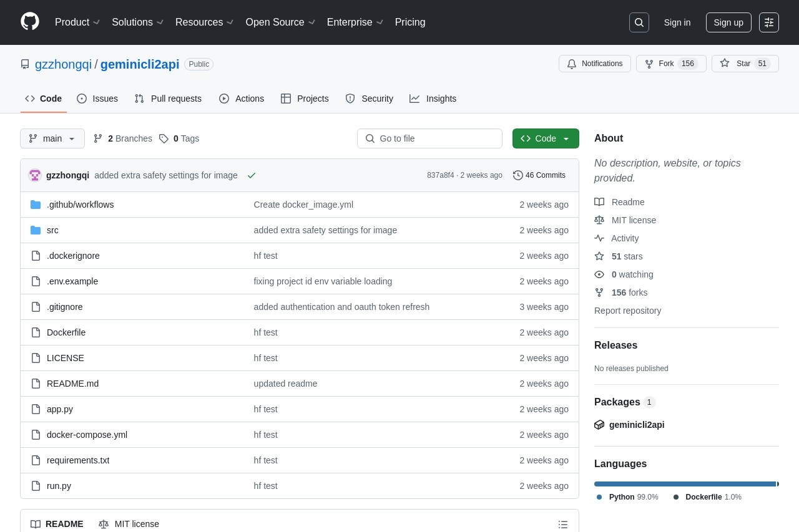Open README.md in file list
The height and width of the screenshot is (532, 799).
click(x=72, y=384)
